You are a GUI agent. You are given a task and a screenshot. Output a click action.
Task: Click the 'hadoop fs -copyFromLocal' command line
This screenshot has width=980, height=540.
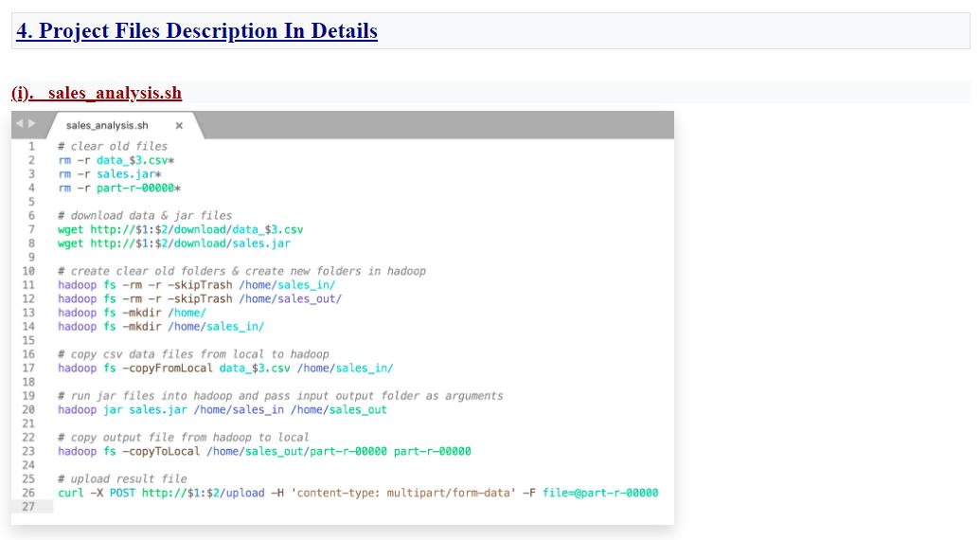pos(224,369)
